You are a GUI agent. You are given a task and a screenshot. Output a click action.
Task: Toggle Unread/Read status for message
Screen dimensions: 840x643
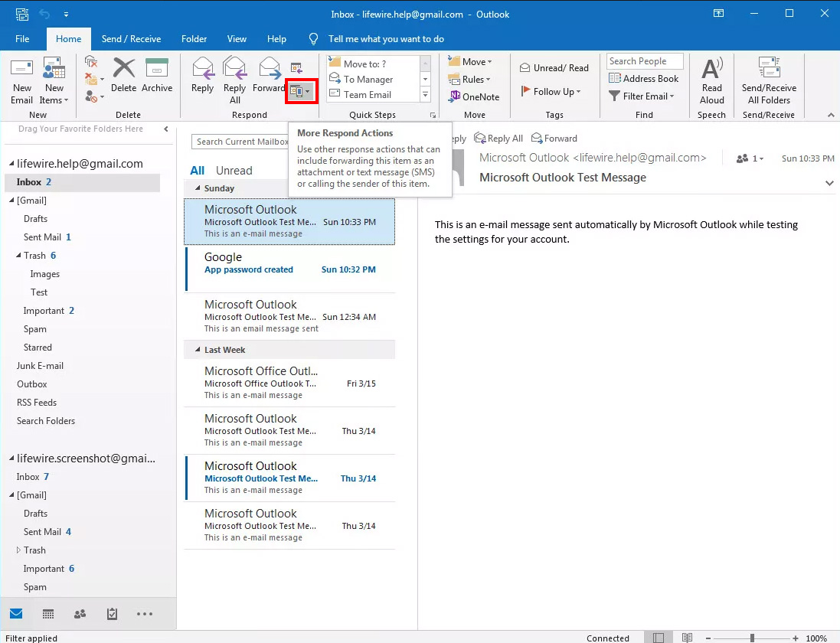(x=554, y=67)
